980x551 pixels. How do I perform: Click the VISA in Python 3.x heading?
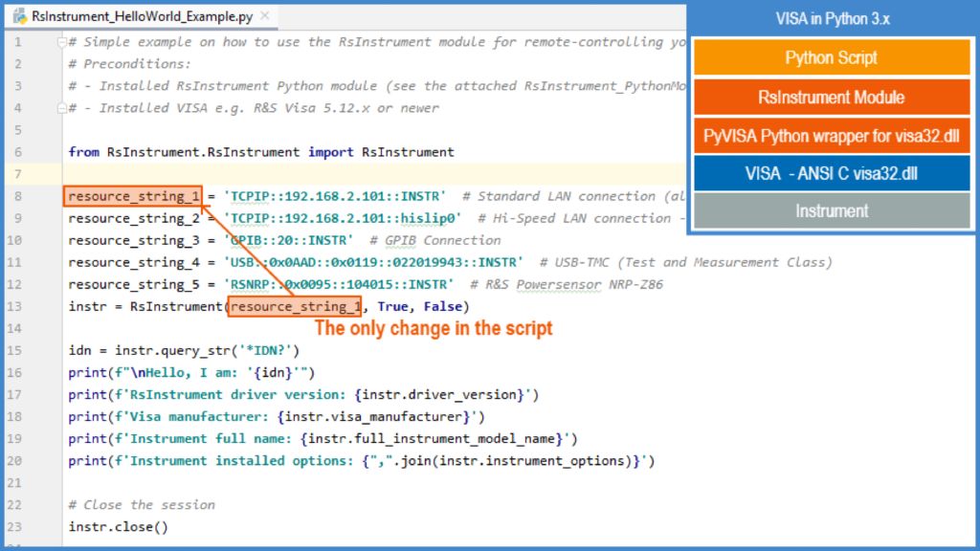831,19
